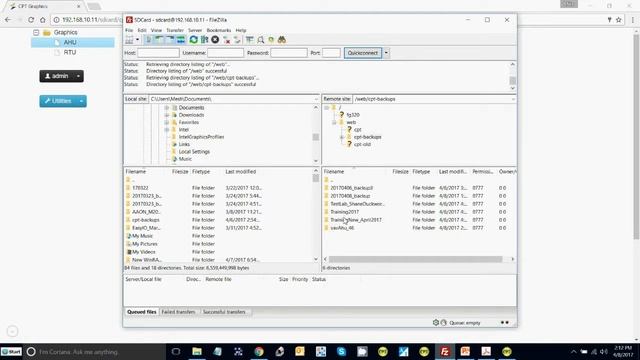Screen dimensions: 640x360
Task: Toggle remote directory tree display
Action: 170,40
